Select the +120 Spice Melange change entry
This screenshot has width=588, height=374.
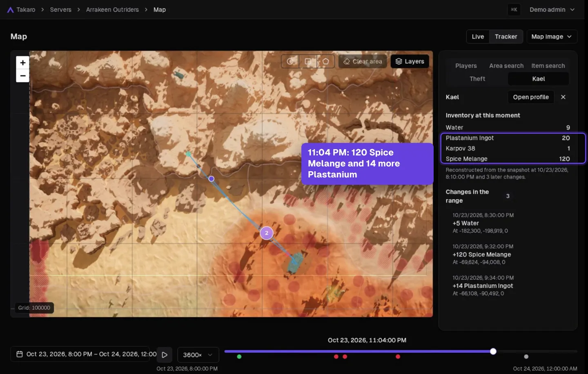(x=508, y=254)
